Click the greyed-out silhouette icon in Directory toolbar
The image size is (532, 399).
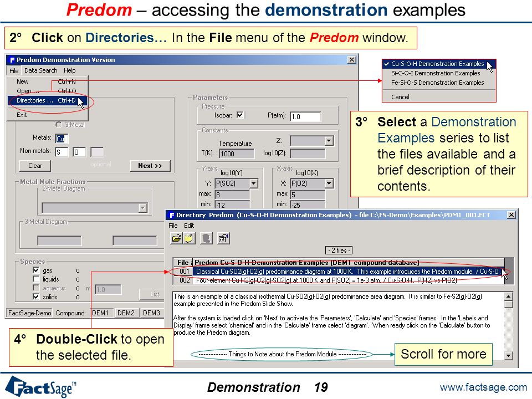click(x=206, y=238)
